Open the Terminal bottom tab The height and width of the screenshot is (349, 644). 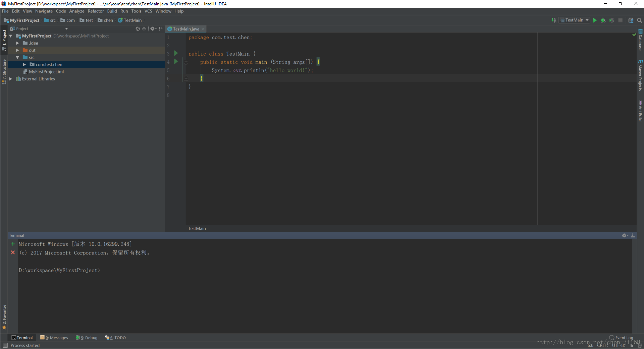click(x=22, y=338)
